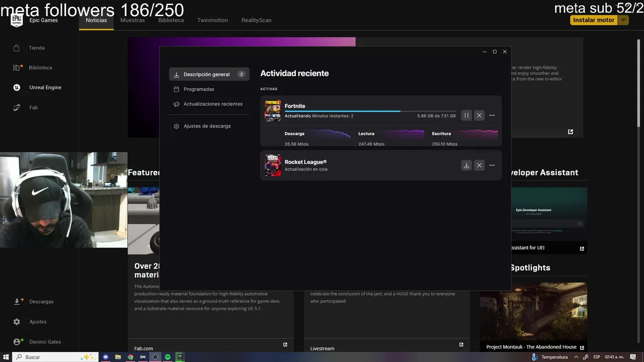Expand the Instalar motor dropdown arrow
644x362 pixels.
(623, 20)
